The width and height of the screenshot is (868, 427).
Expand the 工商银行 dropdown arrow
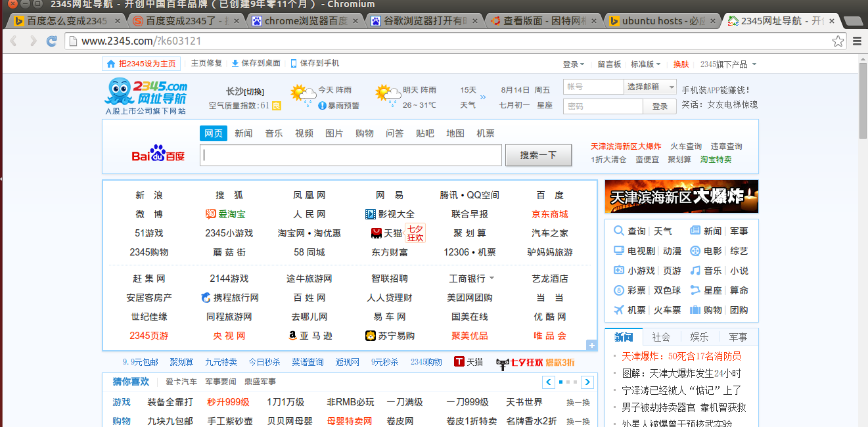(x=491, y=279)
